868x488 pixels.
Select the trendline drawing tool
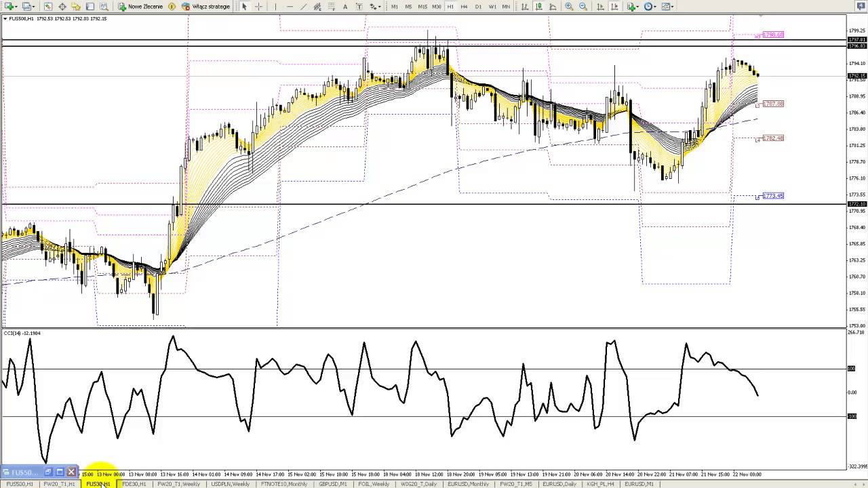click(304, 6)
